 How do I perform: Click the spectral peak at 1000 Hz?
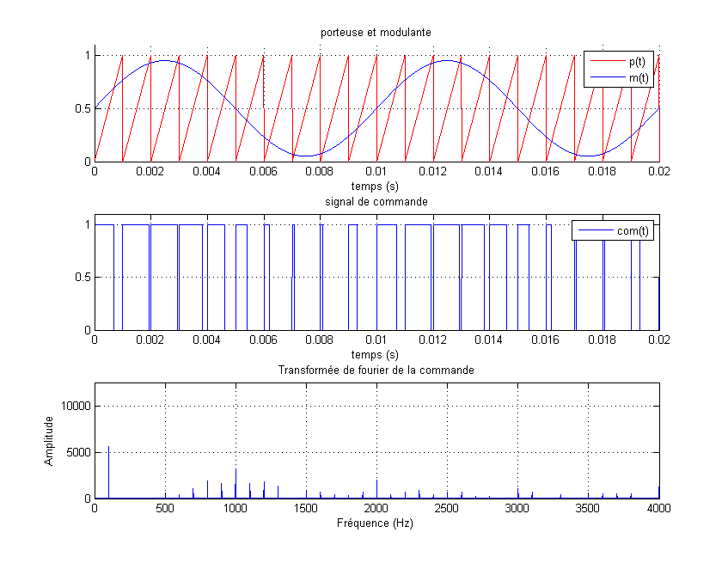tap(236, 483)
